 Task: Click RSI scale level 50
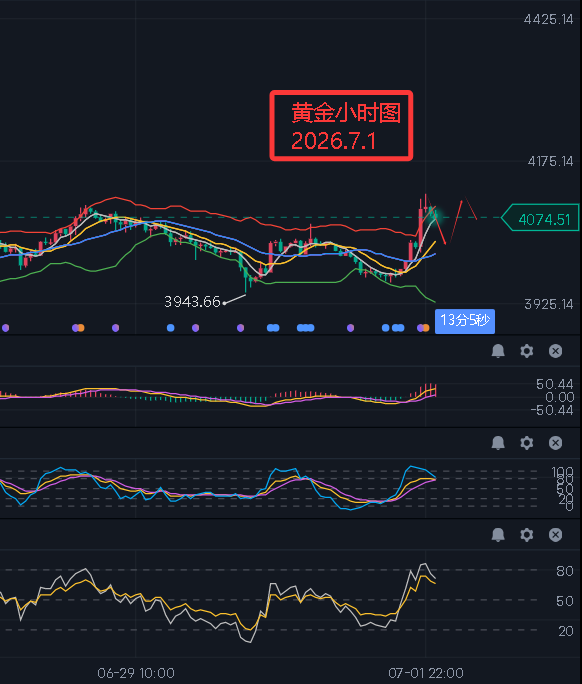click(565, 601)
